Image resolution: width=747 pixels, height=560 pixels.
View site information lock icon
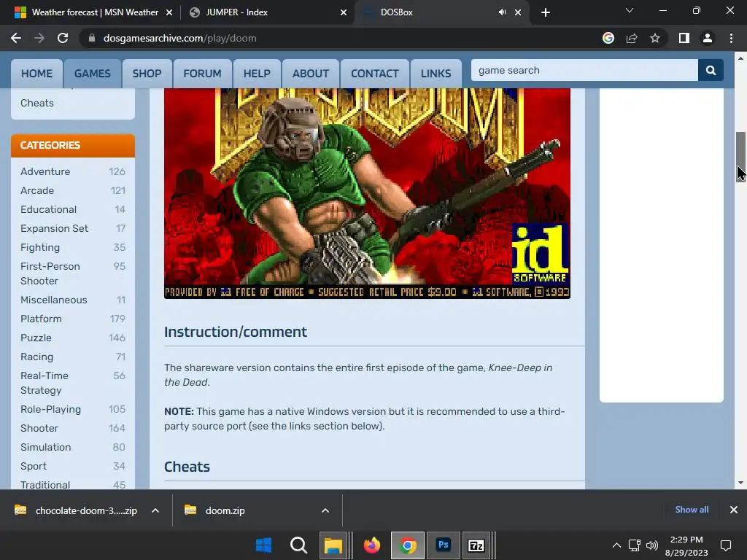(x=92, y=38)
